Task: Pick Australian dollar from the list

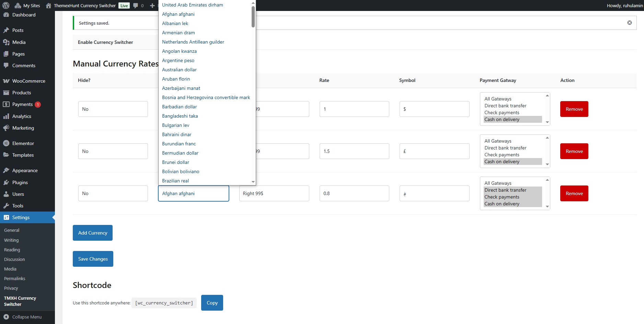Action: click(x=179, y=70)
